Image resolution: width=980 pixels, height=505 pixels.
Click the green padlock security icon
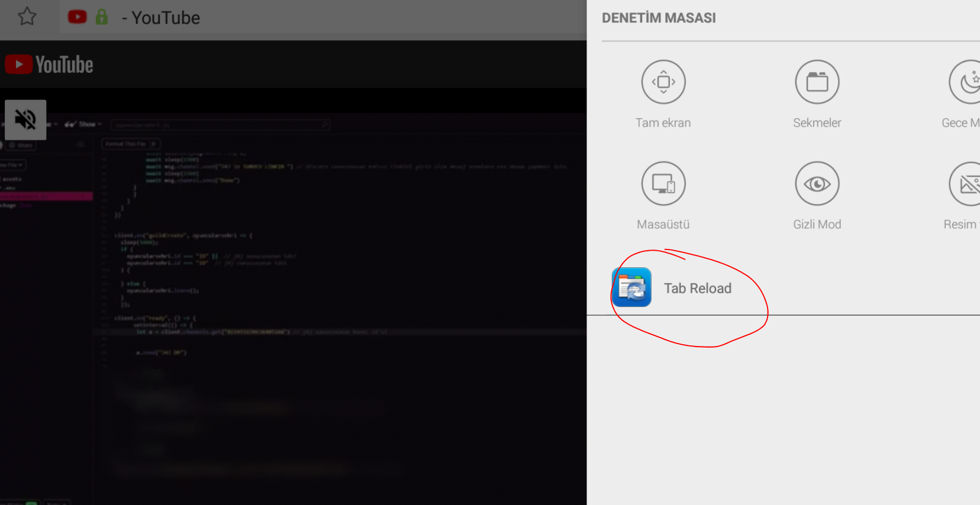click(x=102, y=17)
